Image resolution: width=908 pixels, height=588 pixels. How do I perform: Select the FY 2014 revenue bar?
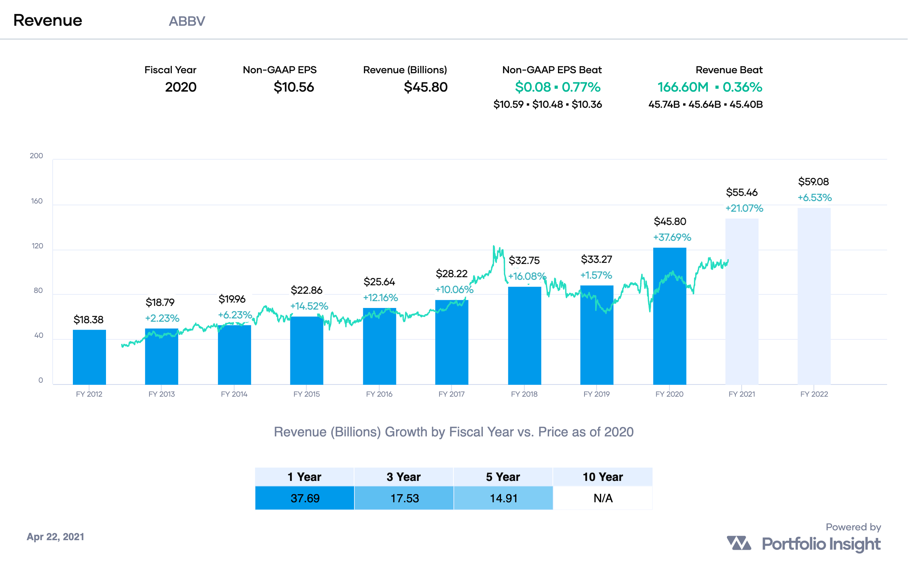[x=234, y=355]
